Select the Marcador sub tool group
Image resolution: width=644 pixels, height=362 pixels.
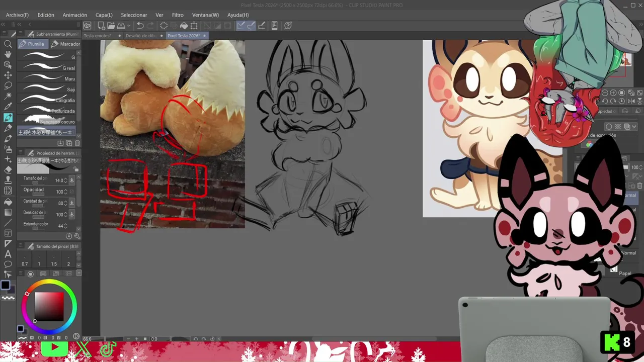coord(65,44)
